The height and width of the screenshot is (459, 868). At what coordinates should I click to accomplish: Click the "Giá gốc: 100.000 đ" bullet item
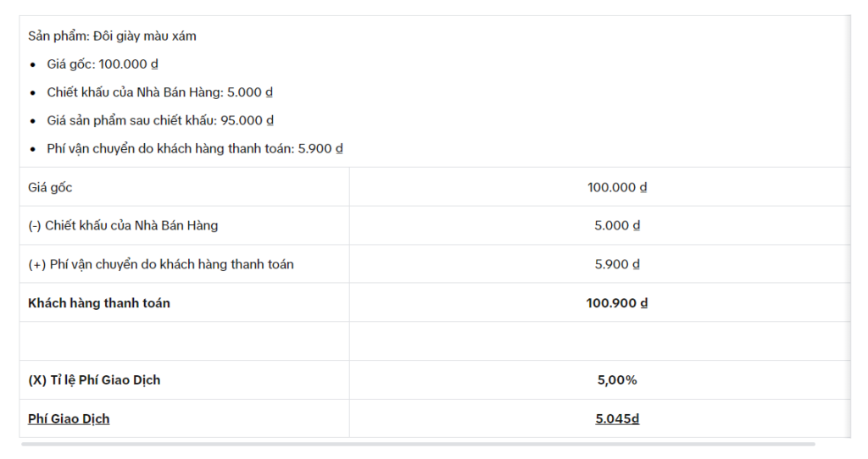click(103, 64)
